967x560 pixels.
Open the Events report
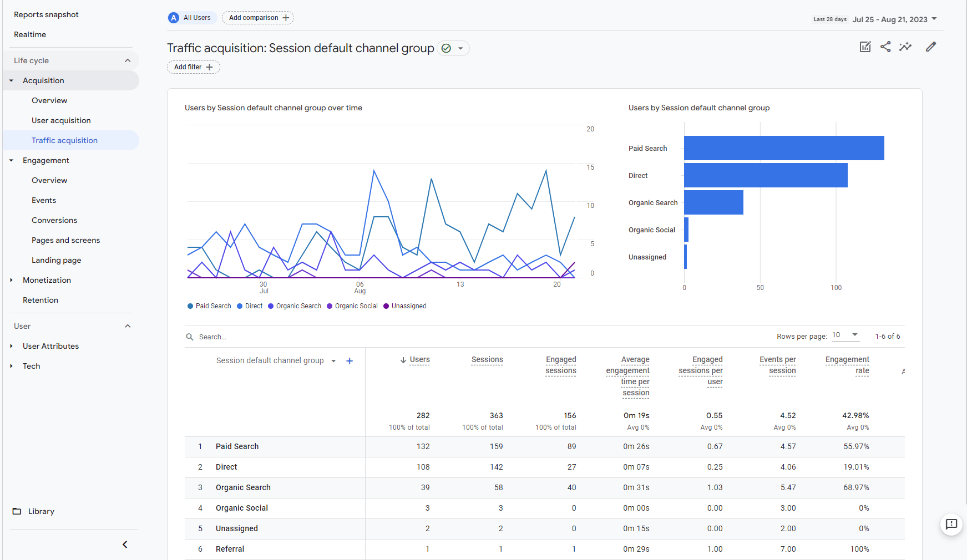click(44, 200)
